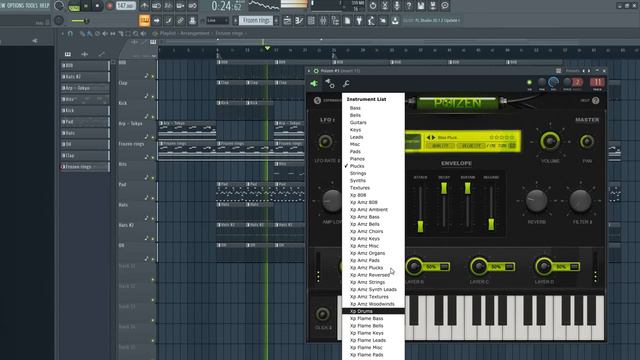
Task: Open the Frozen rings pattern selector
Action: pos(256,20)
